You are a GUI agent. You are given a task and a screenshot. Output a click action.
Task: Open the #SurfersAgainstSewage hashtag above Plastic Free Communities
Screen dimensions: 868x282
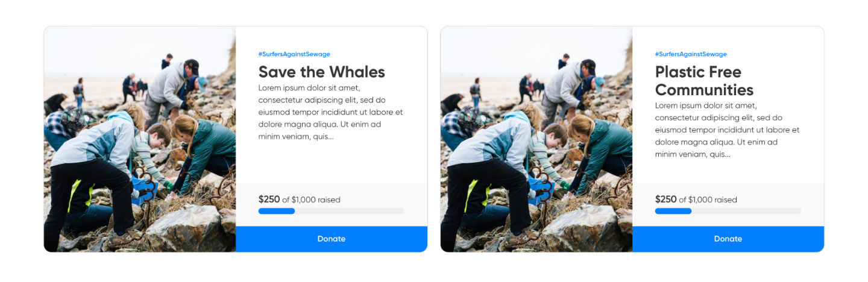[x=691, y=54]
